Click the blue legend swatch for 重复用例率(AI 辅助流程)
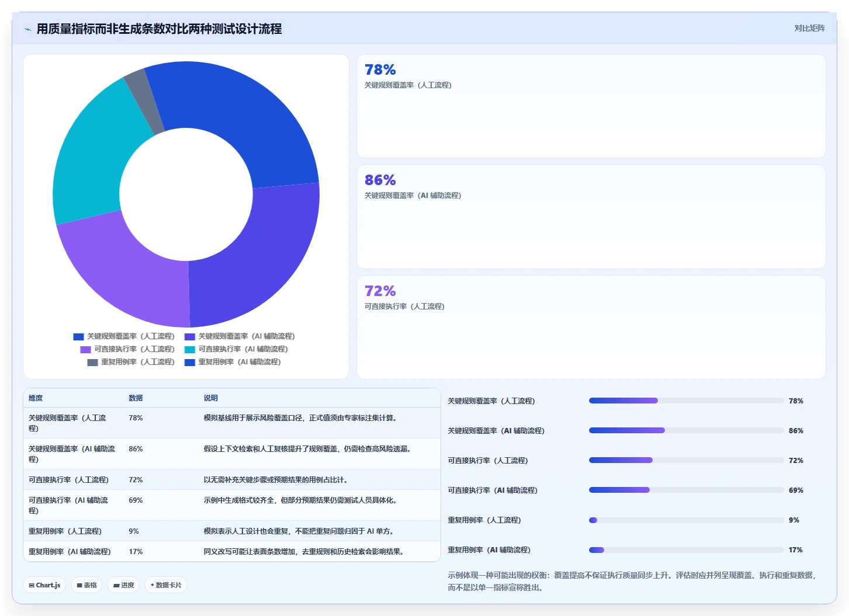The image size is (849, 616). pyautogui.click(x=189, y=363)
